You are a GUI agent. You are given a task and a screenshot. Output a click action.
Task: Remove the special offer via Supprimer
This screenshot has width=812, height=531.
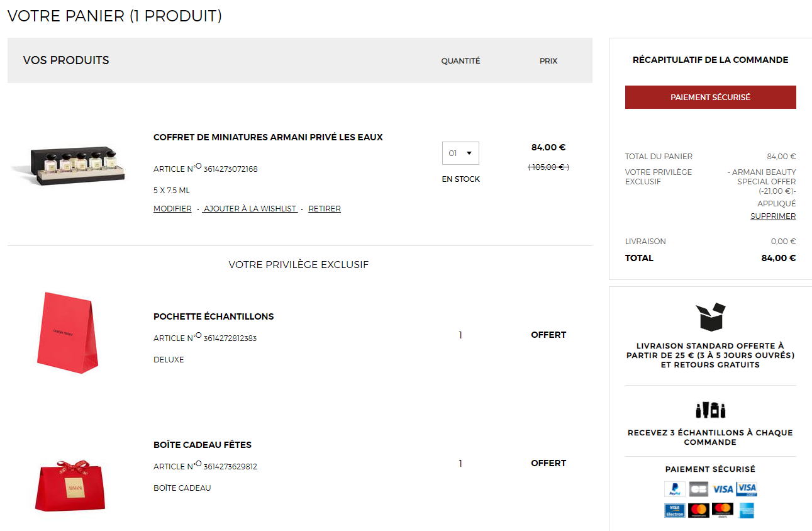pos(773,216)
